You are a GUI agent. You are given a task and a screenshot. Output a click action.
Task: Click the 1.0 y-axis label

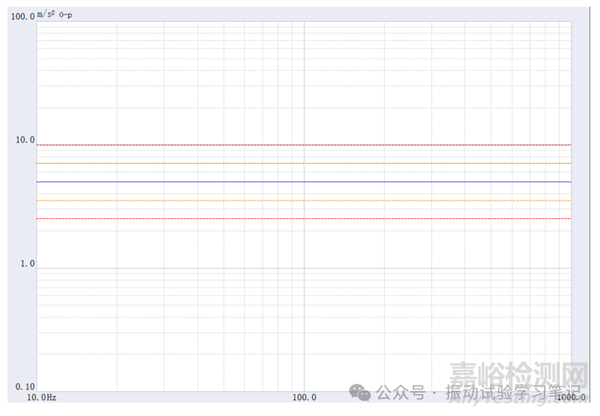pyautogui.click(x=25, y=264)
